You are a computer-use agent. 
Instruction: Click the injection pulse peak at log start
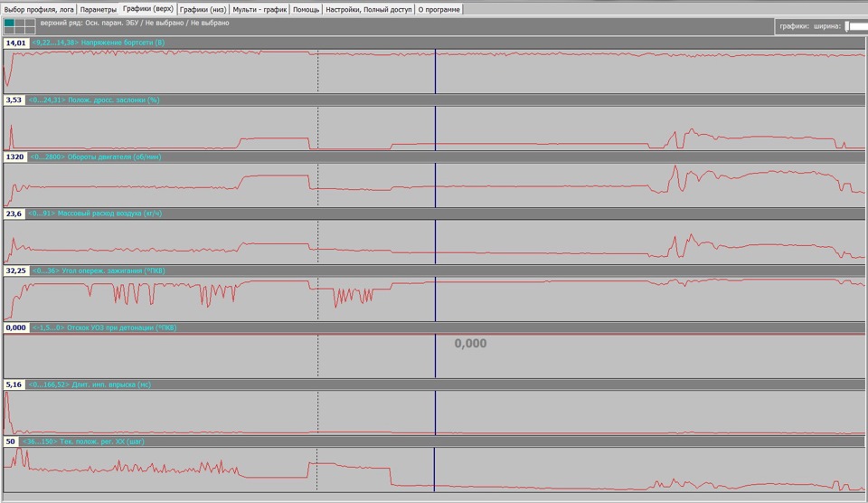coord(7,394)
